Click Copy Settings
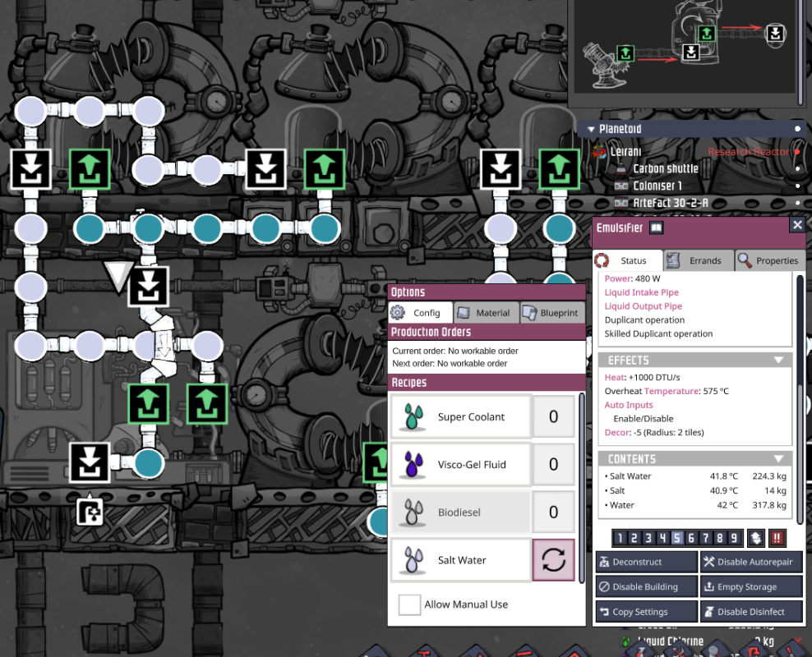The image size is (812, 657). tap(647, 612)
